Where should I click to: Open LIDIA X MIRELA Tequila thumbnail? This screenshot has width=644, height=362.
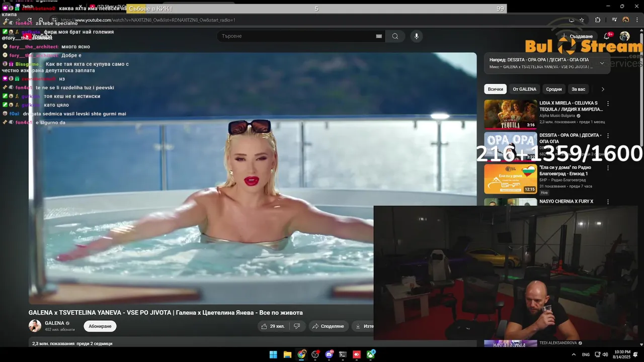(x=510, y=114)
